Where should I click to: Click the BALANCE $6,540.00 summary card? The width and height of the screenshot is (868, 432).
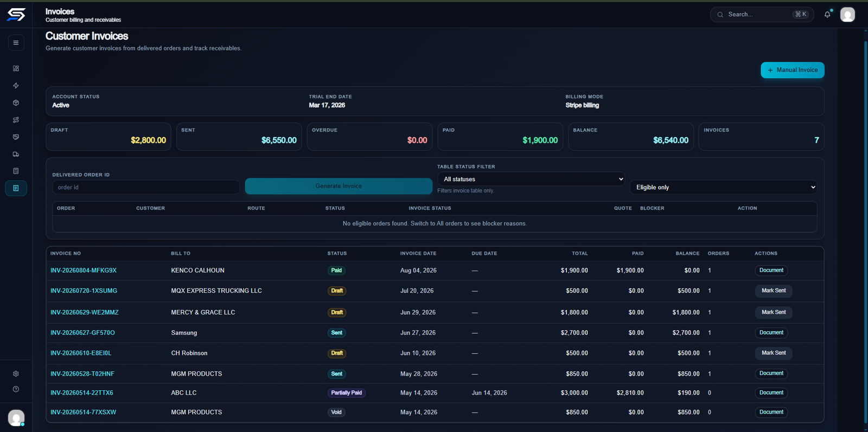631,137
